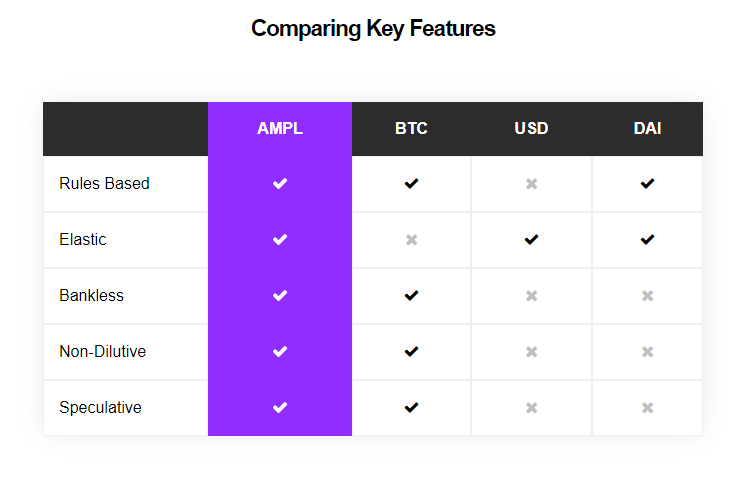
Task: Click the USD Bankless gray cross
Action: pos(531,296)
